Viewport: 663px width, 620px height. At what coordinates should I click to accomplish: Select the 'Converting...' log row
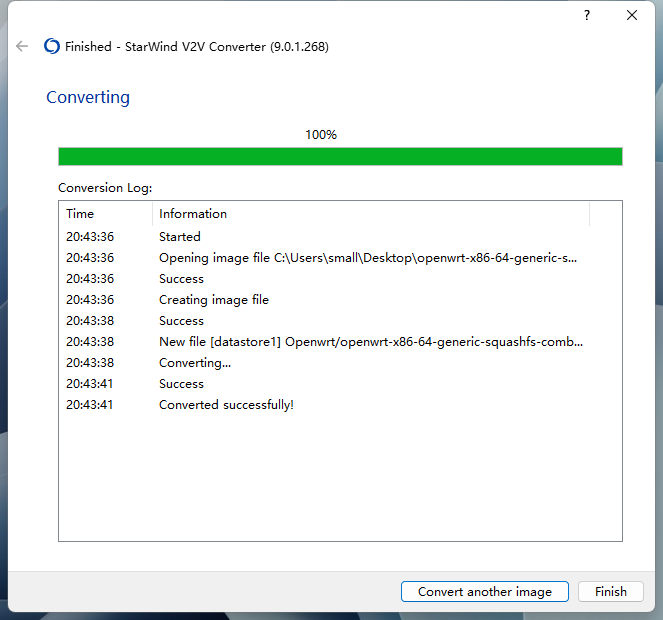point(195,363)
